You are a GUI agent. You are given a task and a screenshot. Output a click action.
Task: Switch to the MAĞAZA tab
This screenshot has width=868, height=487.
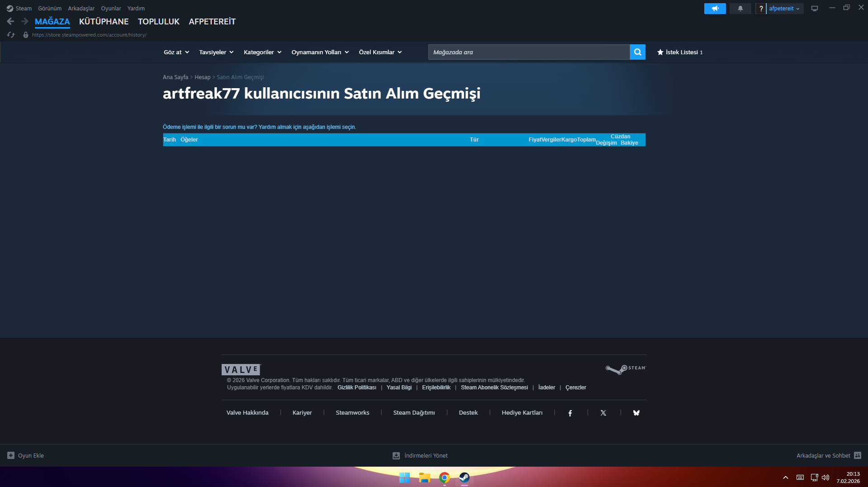[x=52, y=22]
